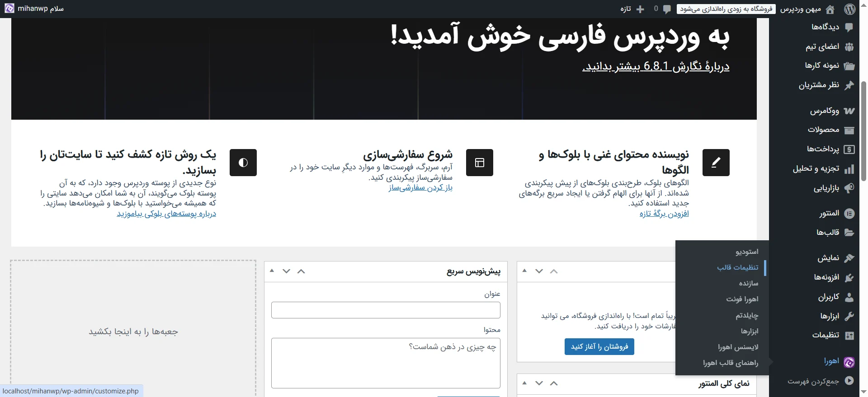Click فروشتان را آغاز کنید button
This screenshot has width=868, height=397.
click(599, 346)
